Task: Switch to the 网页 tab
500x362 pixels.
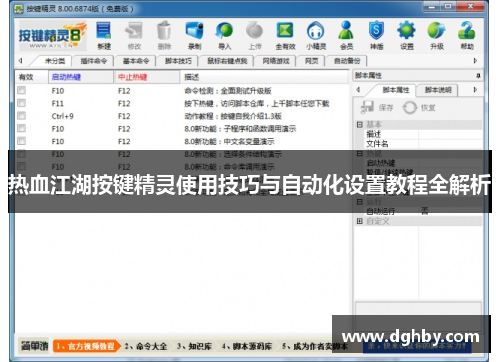Action: [311, 61]
